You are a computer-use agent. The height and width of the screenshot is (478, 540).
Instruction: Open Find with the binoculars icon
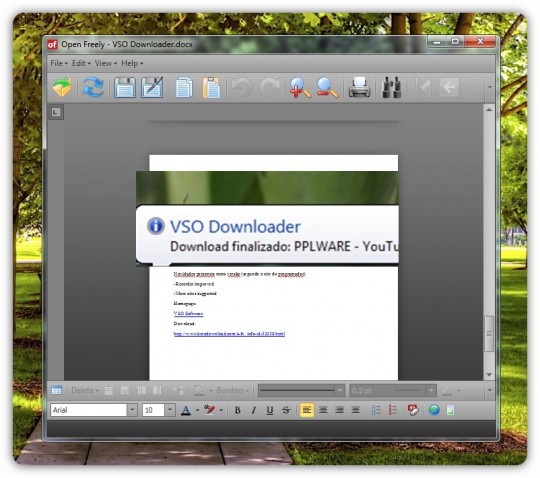(x=392, y=87)
